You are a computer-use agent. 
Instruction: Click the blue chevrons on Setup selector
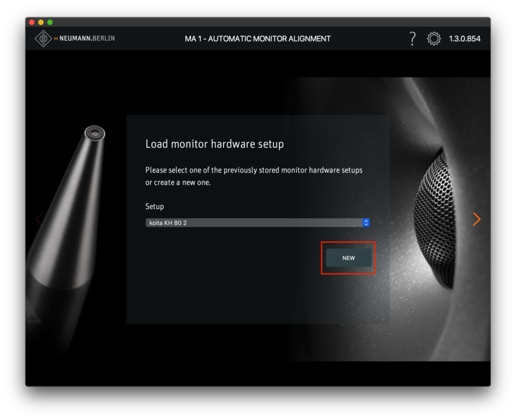click(x=366, y=222)
